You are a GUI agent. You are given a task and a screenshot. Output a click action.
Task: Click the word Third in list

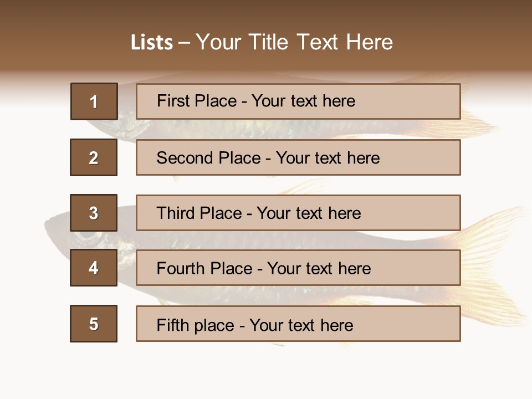click(x=175, y=213)
